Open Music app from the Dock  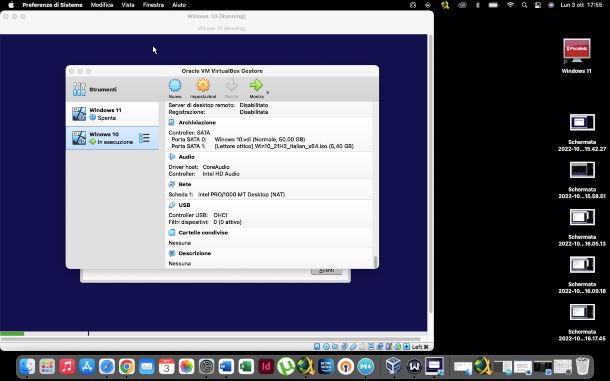click(67, 366)
